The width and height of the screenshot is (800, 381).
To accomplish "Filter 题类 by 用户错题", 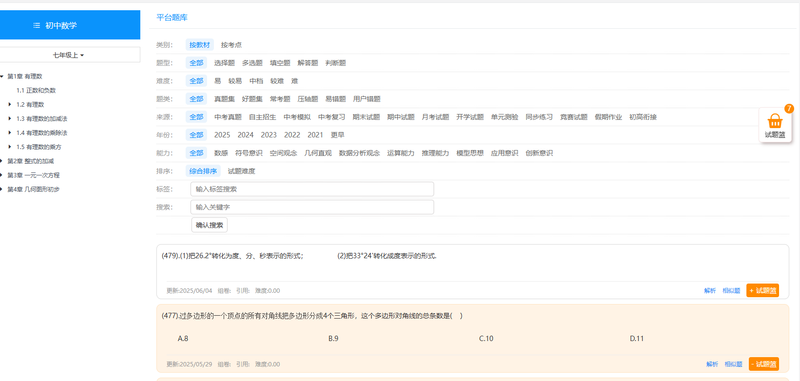I will 367,99.
